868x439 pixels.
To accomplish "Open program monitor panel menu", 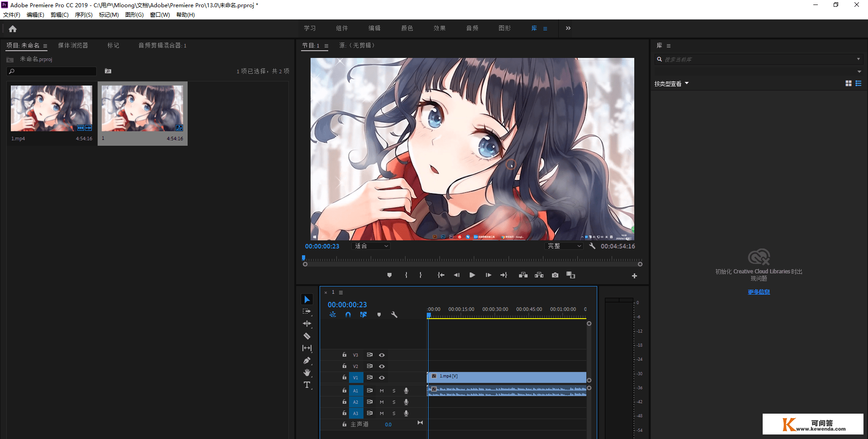I will pos(326,46).
